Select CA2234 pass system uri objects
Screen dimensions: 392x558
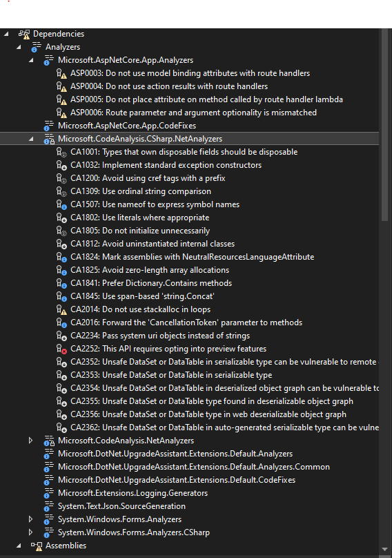[160, 336]
